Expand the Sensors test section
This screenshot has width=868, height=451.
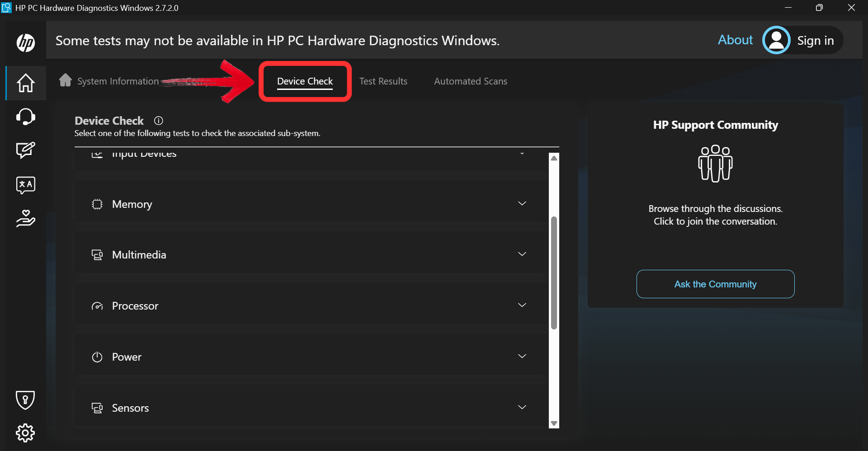[522, 407]
